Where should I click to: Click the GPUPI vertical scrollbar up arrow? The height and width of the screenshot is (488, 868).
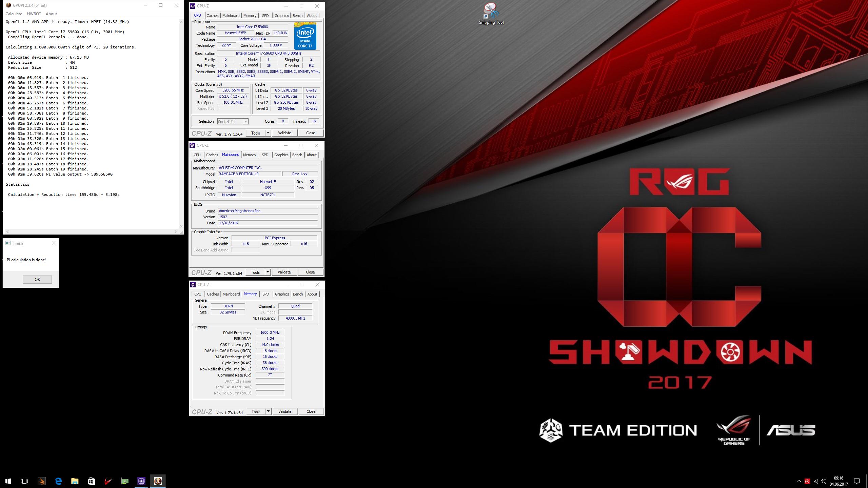[x=181, y=22]
